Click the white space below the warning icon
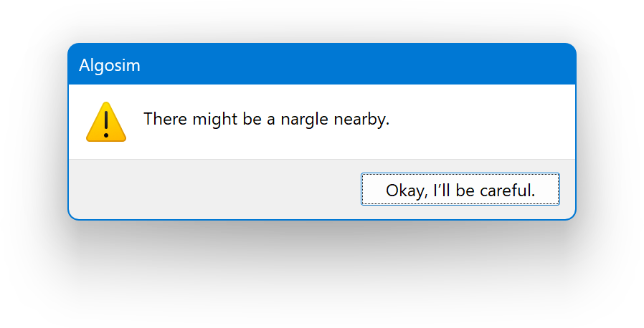The height and width of the screenshot is (328, 644). (x=106, y=150)
